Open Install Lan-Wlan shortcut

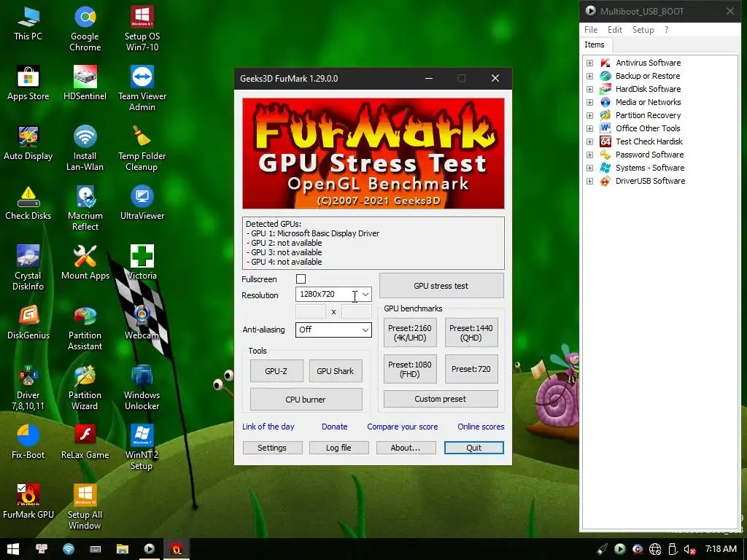click(85, 148)
